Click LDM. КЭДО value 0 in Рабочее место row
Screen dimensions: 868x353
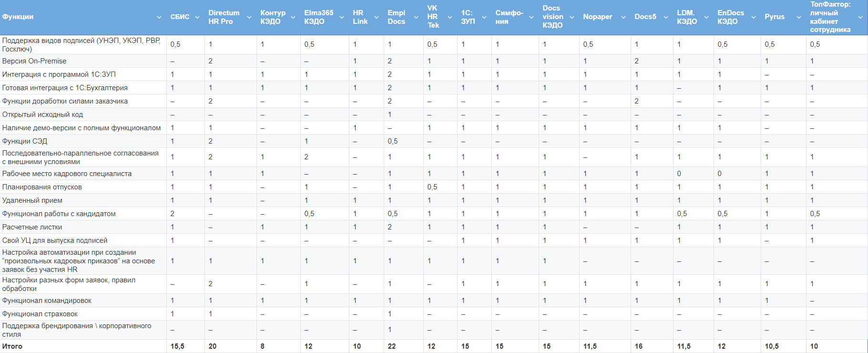pos(679,174)
